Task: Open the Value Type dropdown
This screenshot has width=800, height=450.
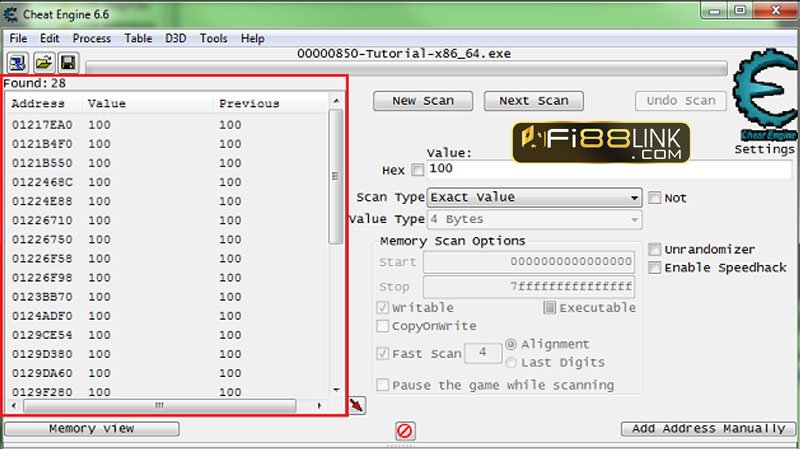Action: (534, 219)
